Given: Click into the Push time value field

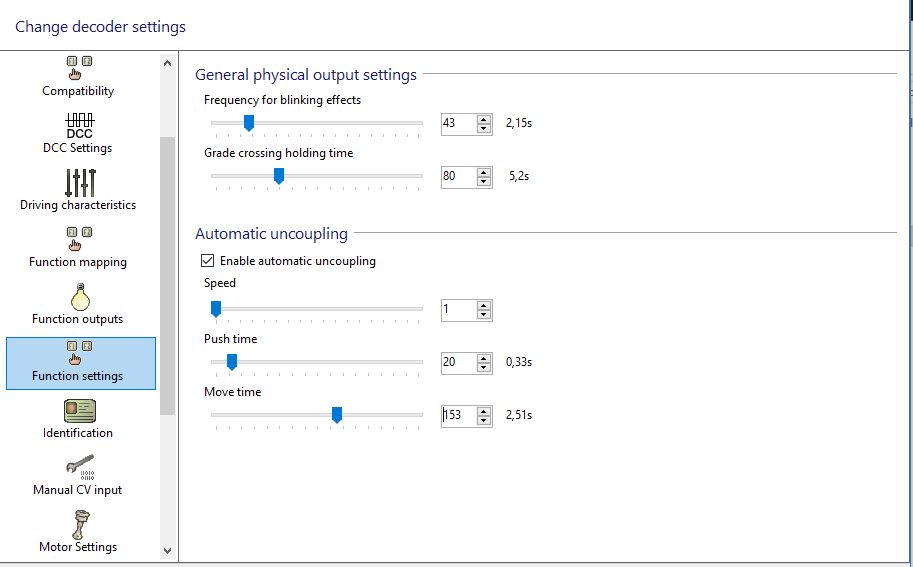Looking at the screenshot, I should [459, 362].
